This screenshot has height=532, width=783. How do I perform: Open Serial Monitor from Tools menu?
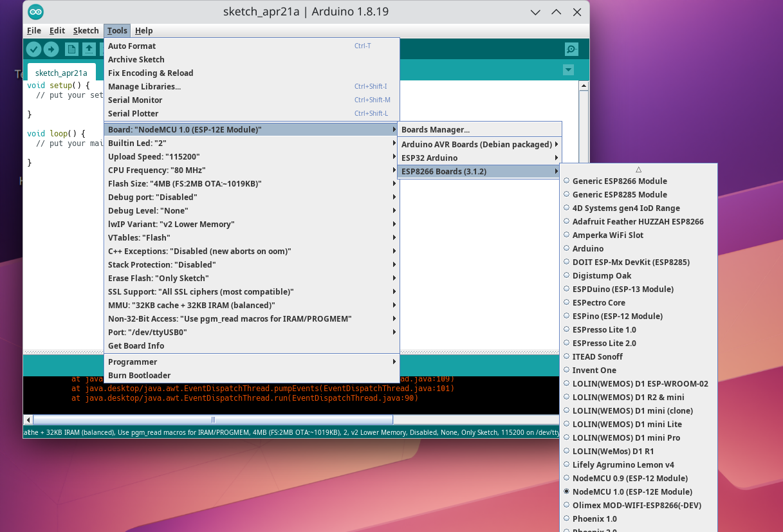click(x=252, y=100)
